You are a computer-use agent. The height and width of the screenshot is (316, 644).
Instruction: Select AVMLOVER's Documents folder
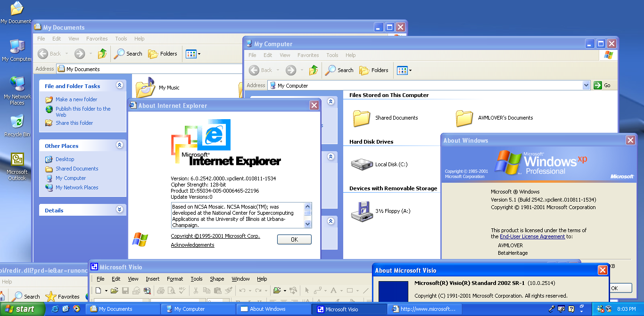pos(464,118)
